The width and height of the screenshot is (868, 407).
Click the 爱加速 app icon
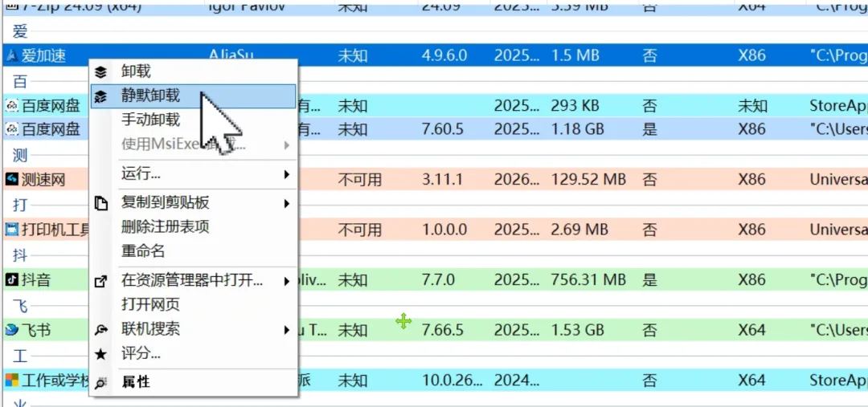click(x=11, y=55)
